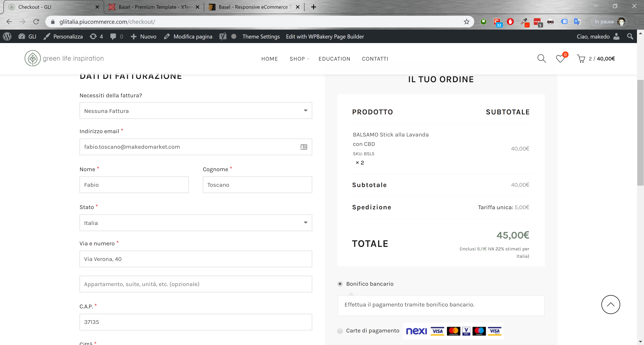The height and width of the screenshot is (345, 644).
Task: Reload the checkout page
Action: [36, 22]
